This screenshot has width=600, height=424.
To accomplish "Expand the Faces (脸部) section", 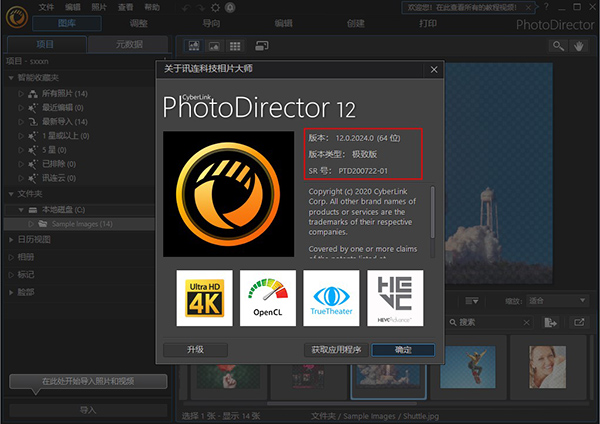I will tap(11, 292).
